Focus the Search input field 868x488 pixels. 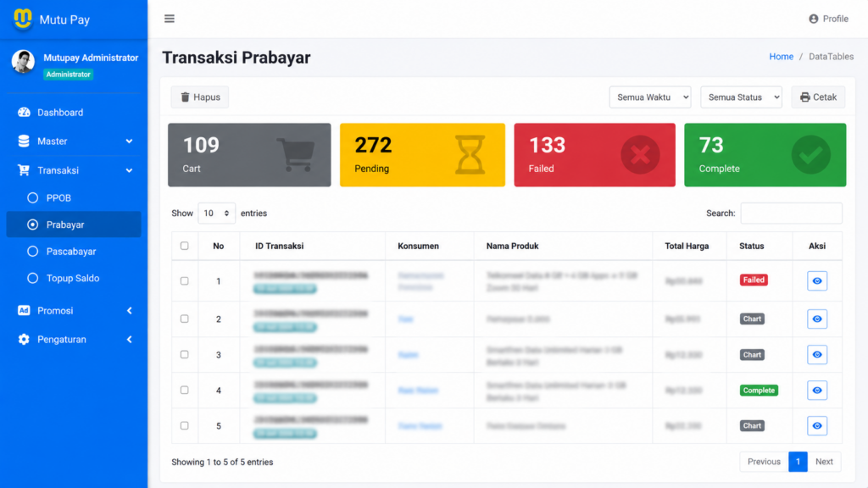pos(792,213)
